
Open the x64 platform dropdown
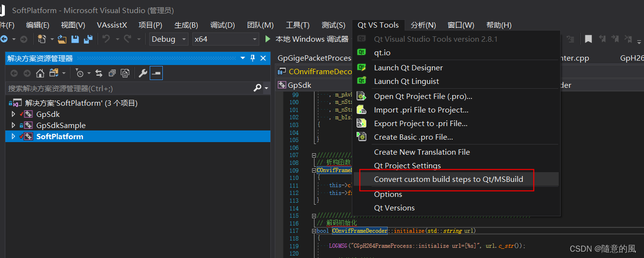[x=225, y=39]
